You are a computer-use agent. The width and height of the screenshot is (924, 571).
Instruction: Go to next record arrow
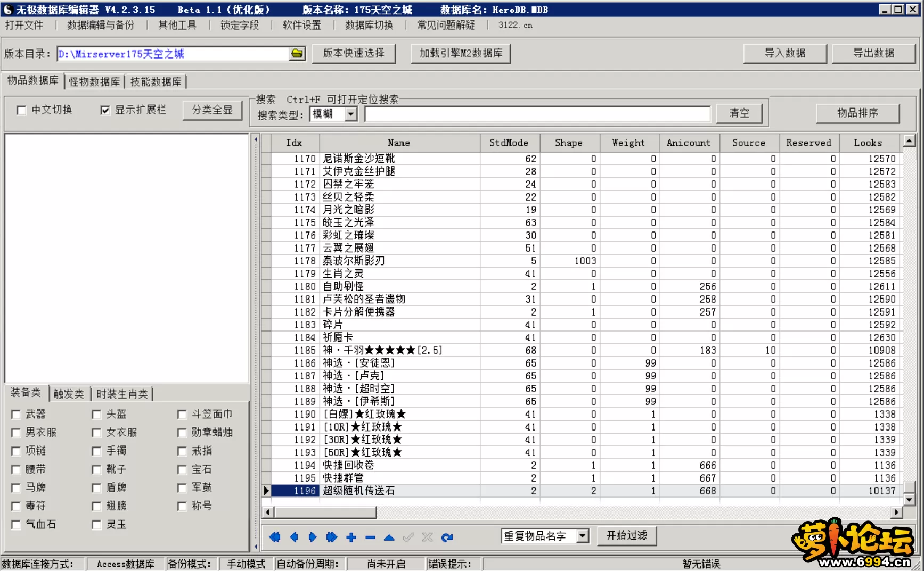[313, 537]
